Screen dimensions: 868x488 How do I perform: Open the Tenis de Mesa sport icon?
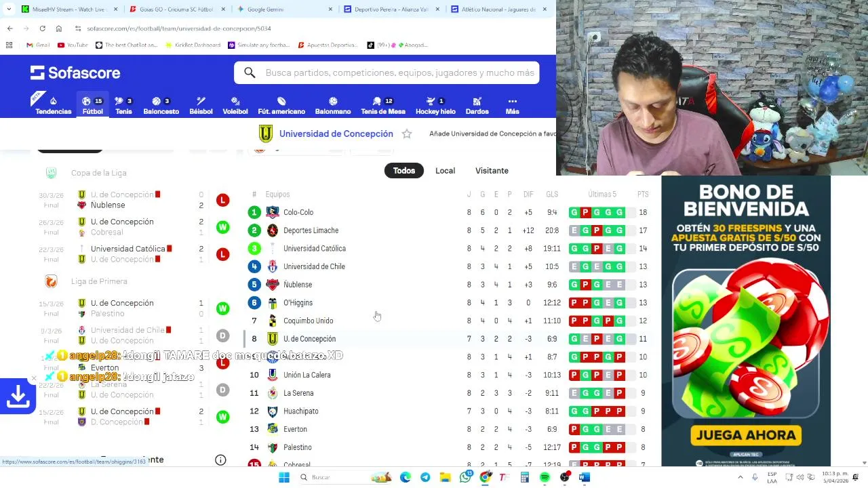(x=383, y=105)
